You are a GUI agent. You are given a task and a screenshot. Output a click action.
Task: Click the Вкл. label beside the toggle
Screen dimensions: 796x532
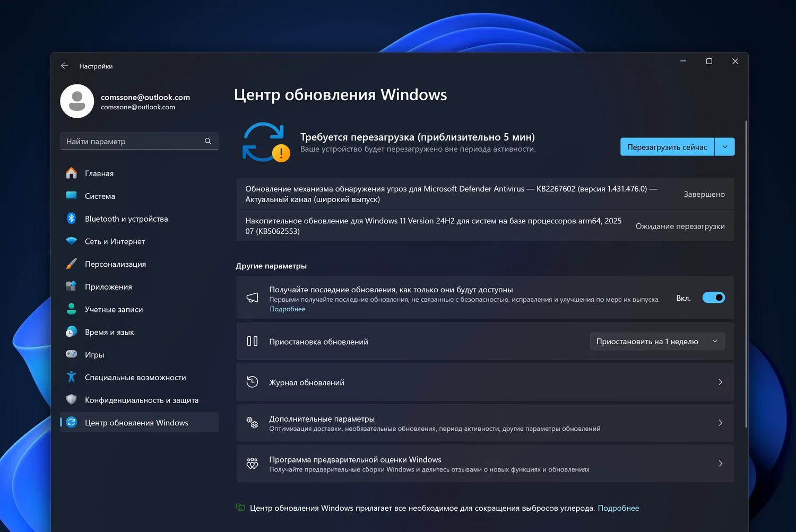coord(683,298)
